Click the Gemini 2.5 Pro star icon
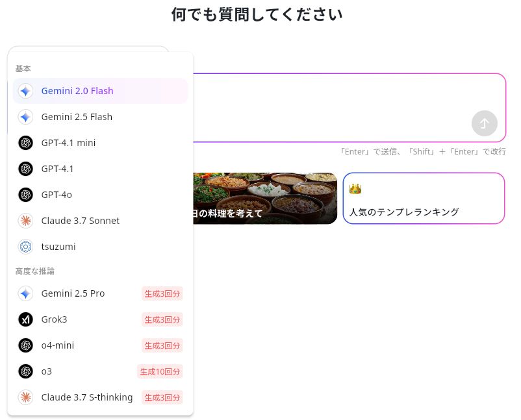The image size is (521, 420). (x=25, y=293)
